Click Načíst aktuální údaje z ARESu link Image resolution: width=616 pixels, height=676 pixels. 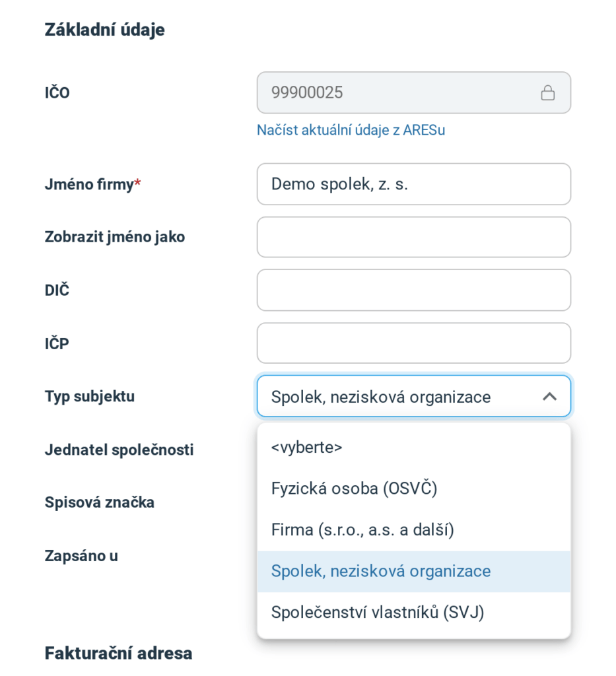[x=351, y=130]
